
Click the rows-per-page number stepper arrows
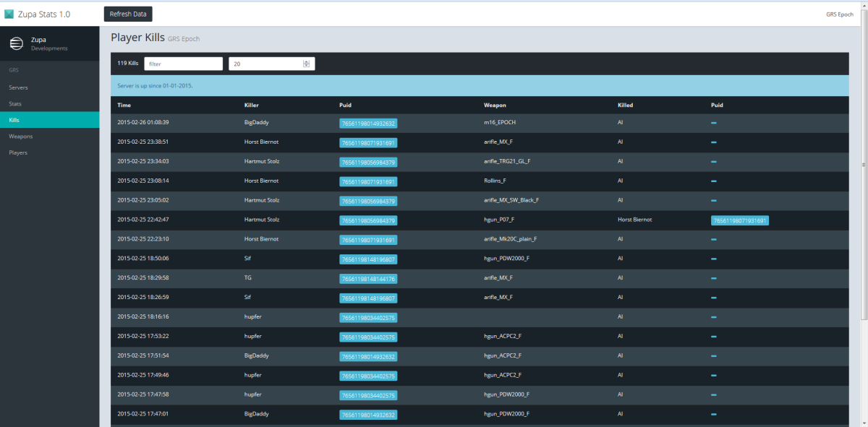(306, 64)
